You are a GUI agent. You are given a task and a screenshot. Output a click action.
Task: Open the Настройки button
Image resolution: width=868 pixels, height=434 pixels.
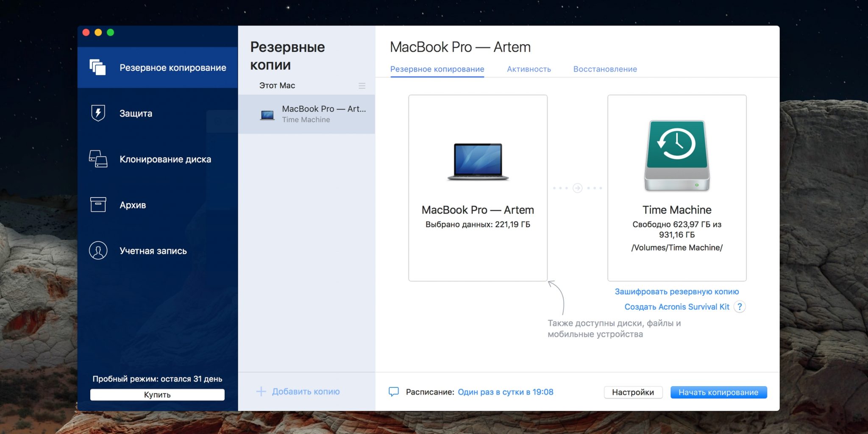pos(633,392)
